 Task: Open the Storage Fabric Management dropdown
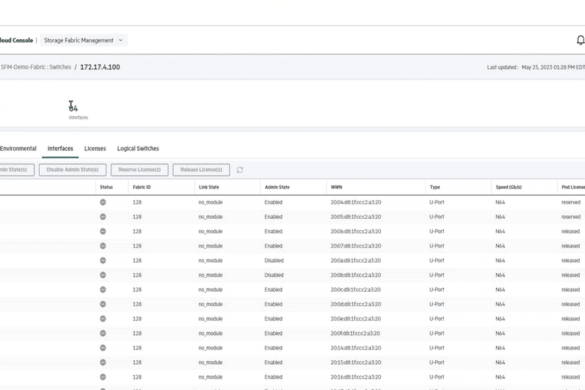tap(84, 40)
